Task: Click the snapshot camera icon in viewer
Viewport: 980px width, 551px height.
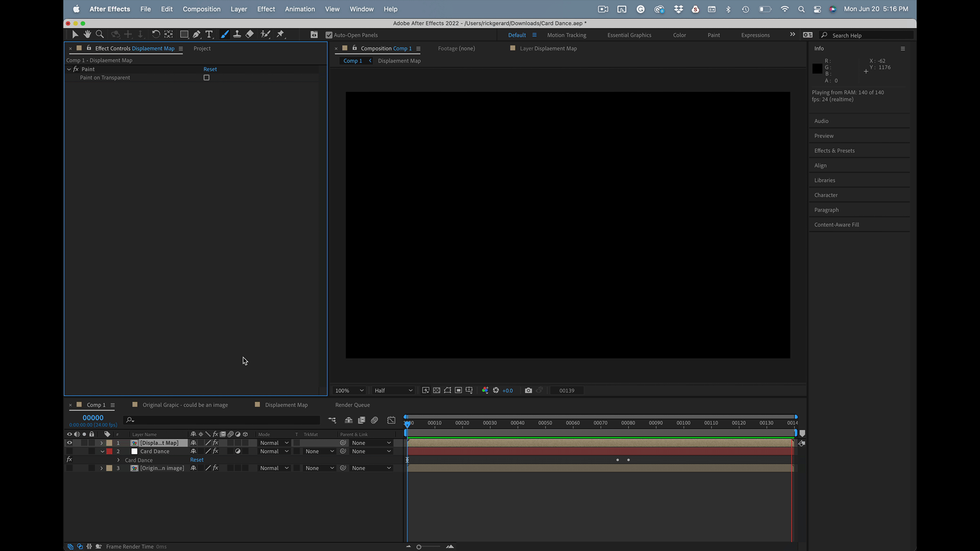Action: pos(528,390)
